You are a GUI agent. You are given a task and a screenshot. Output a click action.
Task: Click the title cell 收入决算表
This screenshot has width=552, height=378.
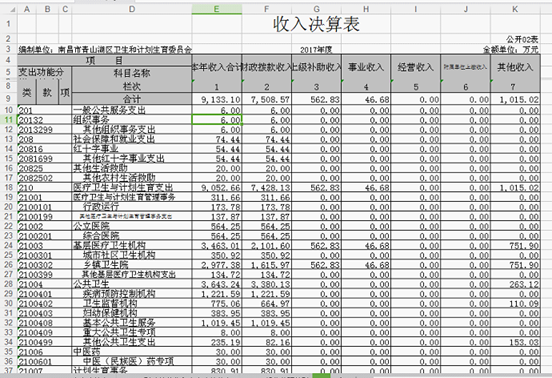pyautogui.click(x=316, y=24)
